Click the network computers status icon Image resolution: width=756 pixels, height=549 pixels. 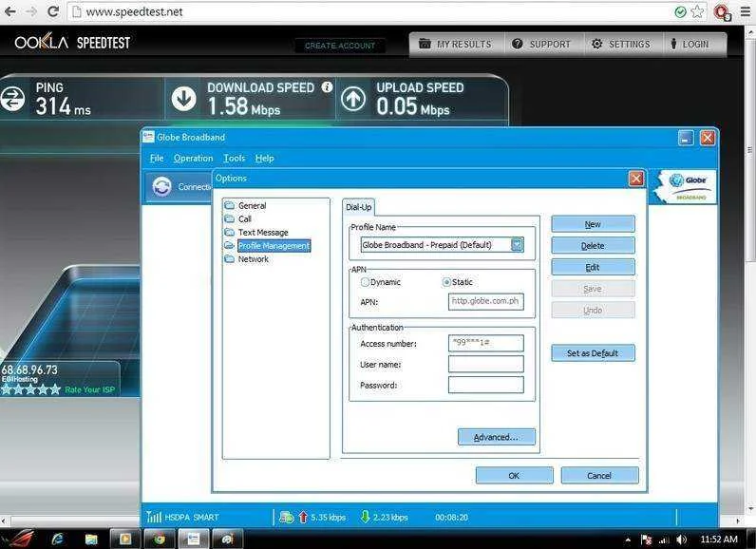click(287, 518)
